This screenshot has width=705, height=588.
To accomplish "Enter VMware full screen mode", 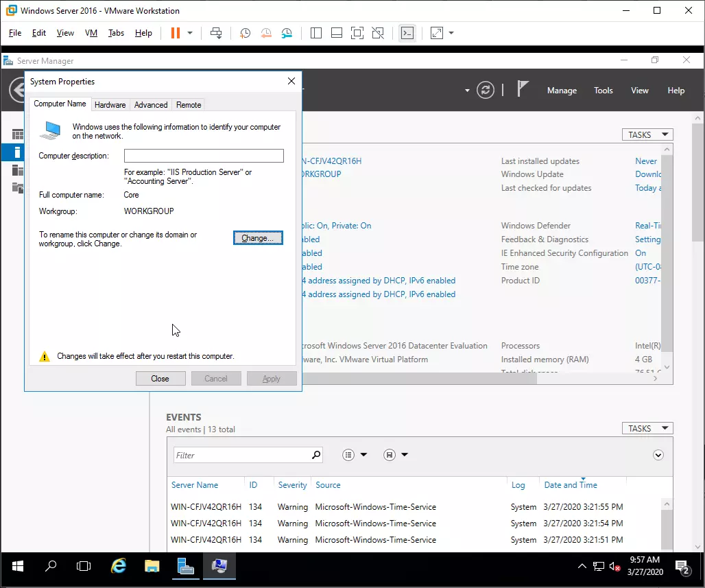I will [357, 33].
